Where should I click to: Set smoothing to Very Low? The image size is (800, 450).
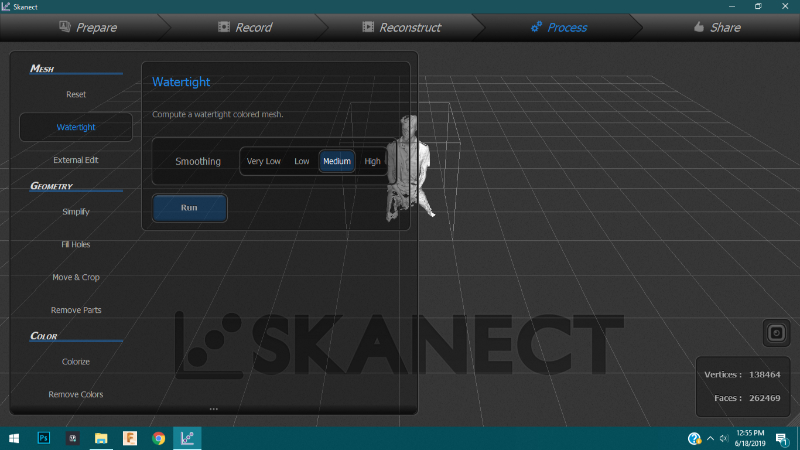point(264,161)
